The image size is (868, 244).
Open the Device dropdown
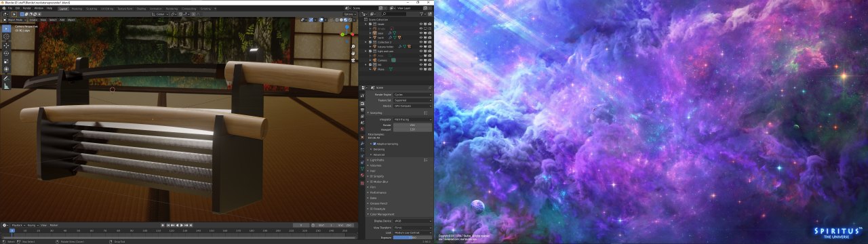(412, 106)
